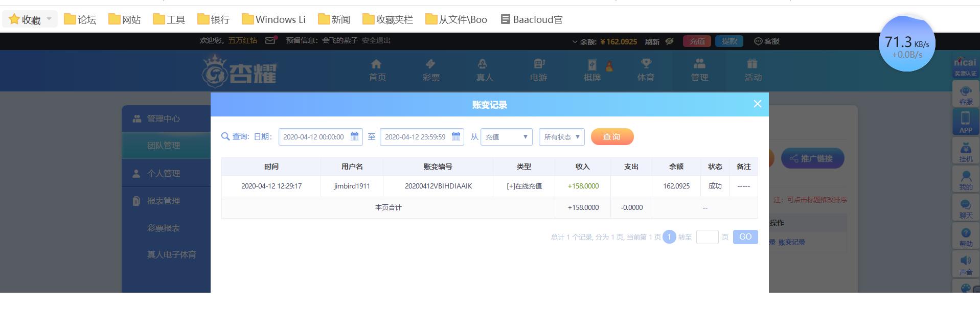Click page number 1 in pagination
The width and height of the screenshot is (980, 331).
[x=669, y=237]
